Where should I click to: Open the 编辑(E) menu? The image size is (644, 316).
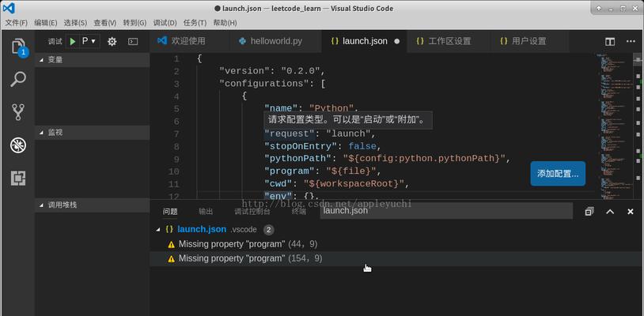(46, 23)
